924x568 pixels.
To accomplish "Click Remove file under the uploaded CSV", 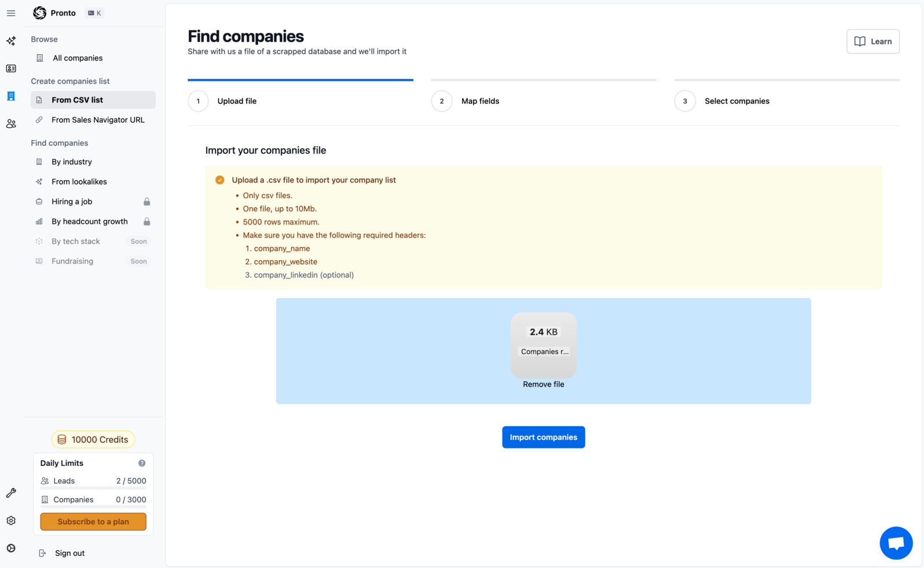I will pos(543,384).
